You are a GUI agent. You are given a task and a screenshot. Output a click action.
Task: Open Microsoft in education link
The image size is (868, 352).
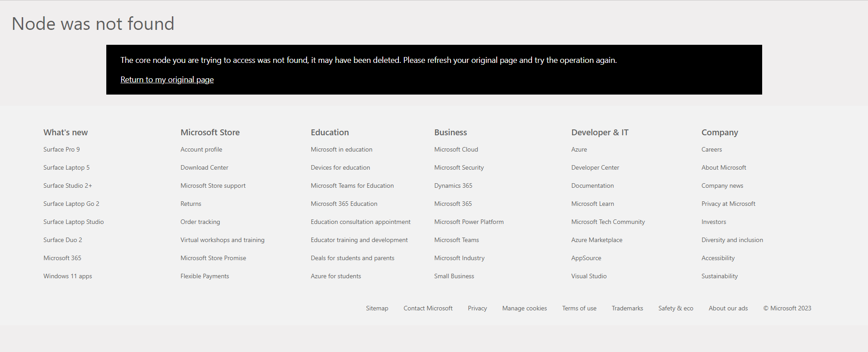point(342,149)
